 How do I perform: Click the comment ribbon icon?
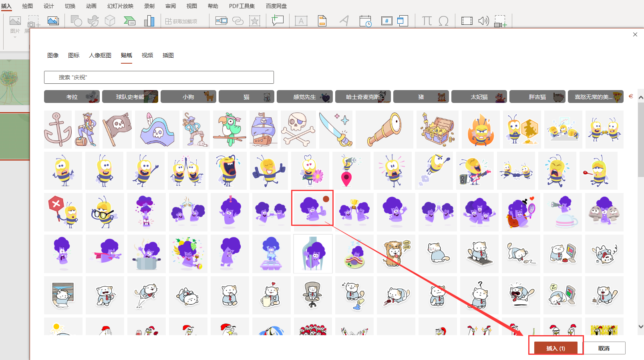[278, 20]
